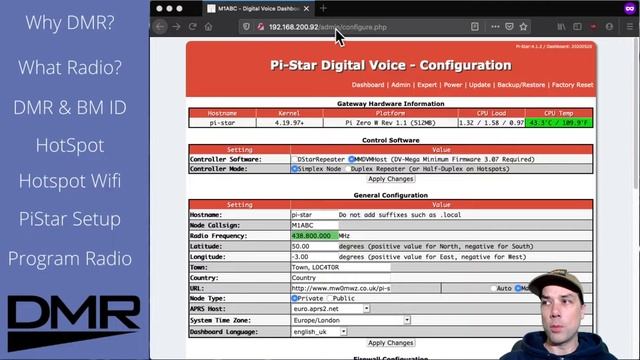
Task: Edit the Hostname field pi-star
Action: pyautogui.click(x=314, y=215)
